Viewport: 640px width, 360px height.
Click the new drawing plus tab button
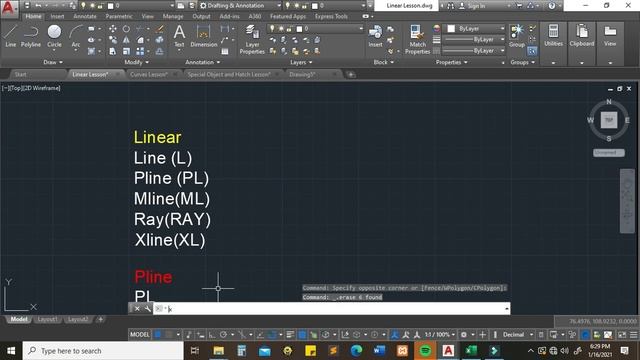(x=351, y=74)
